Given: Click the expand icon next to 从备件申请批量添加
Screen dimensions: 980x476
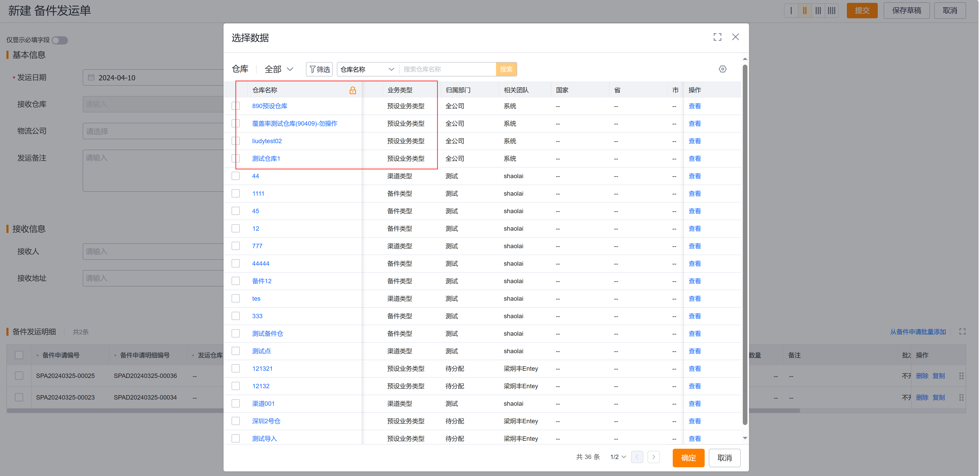Looking at the screenshot, I should coord(962,332).
